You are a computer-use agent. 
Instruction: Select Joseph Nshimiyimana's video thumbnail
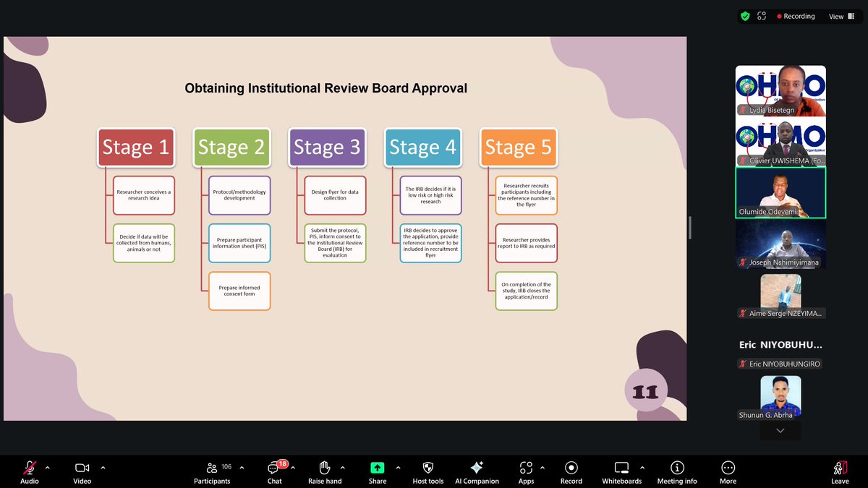[x=780, y=244]
